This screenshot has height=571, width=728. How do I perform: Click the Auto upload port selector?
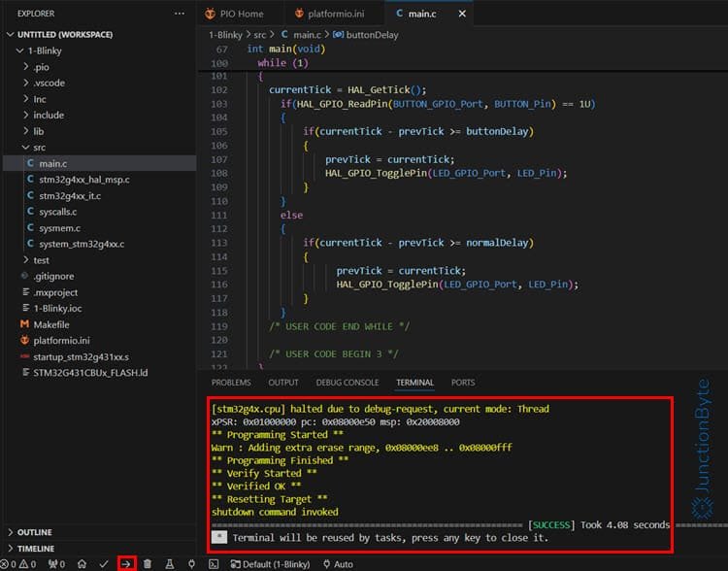coord(338,564)
